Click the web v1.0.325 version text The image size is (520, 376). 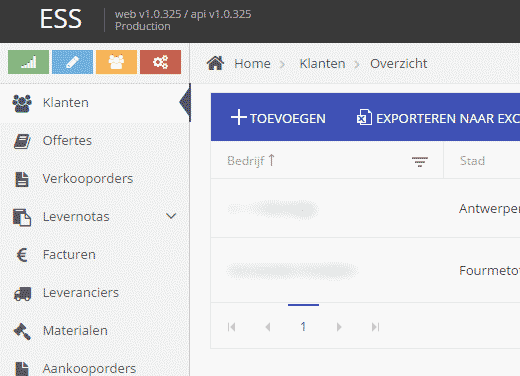pyautogui.click(x=183, y=14)
